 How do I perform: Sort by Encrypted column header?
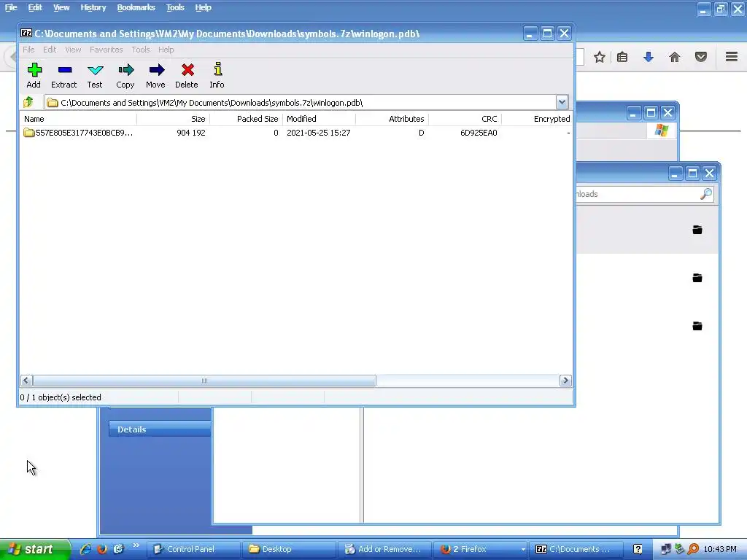pos(537,119)
